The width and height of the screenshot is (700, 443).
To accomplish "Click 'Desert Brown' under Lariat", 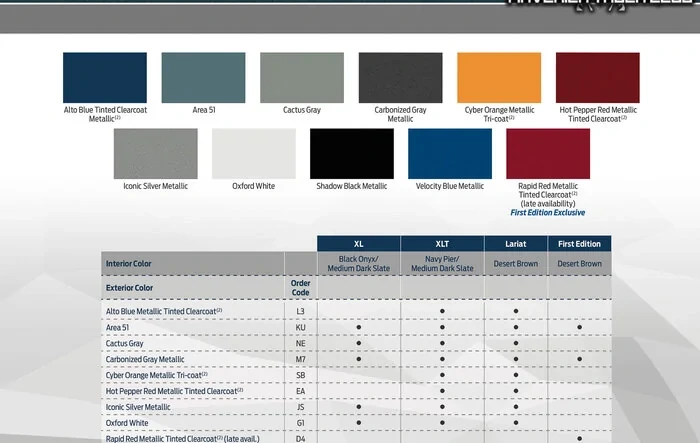I will [x=516, y=263].
